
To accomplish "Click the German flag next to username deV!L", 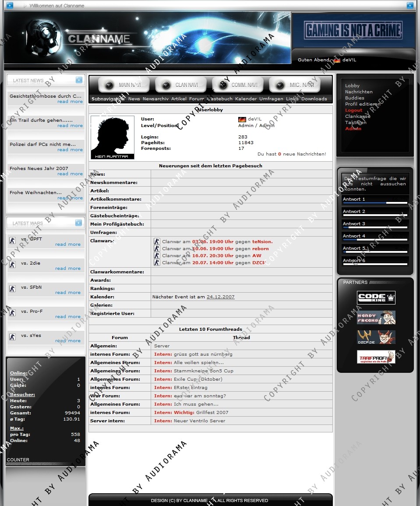I will click(x=242, y=119).
